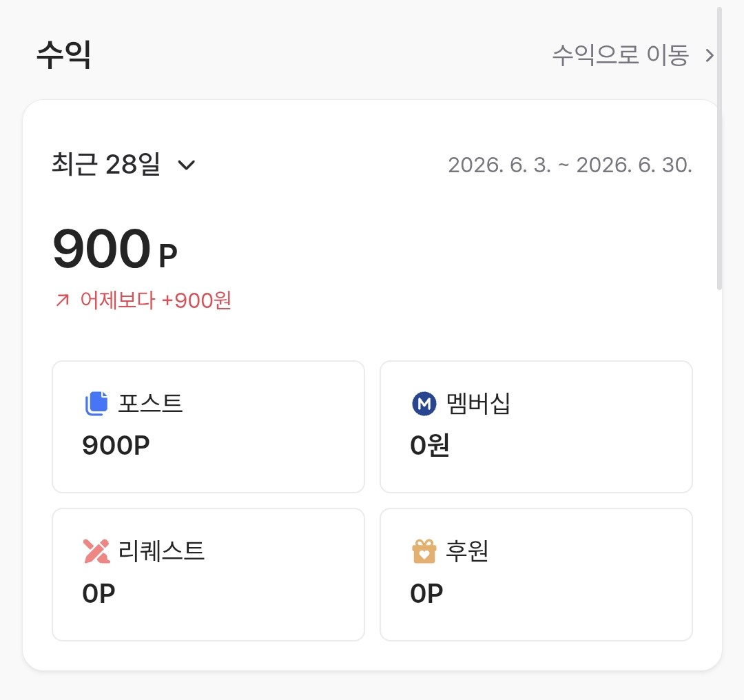This screenshot has height=700, width=744.
Task: Click the 900 P total revenue figure
Action: click(x=115, y=249)
